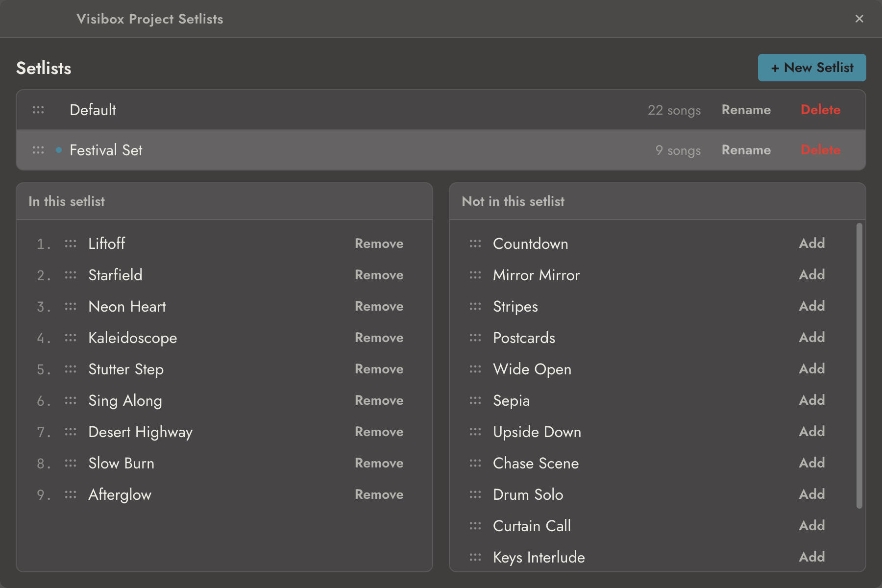Viewport: 882px width, 588px height.
Task: Click the drag handle beside Keys Interlude
Action: pyautogui.click(x=475, y=557)
